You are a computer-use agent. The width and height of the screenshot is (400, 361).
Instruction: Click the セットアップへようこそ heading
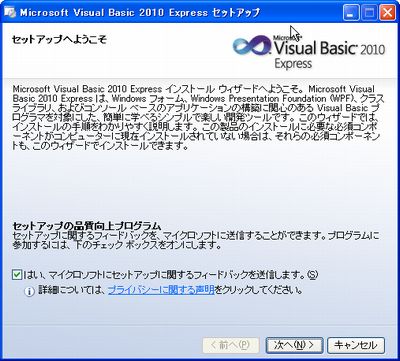tap(59, 40)
